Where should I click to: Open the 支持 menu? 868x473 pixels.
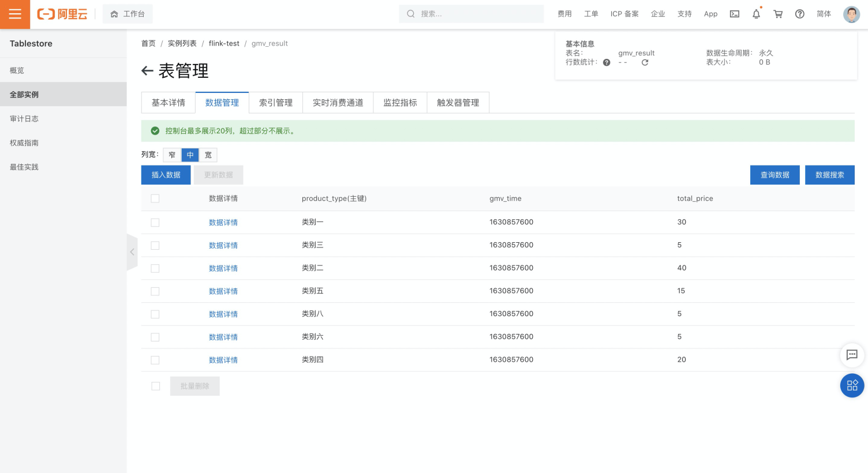(684, 14)
